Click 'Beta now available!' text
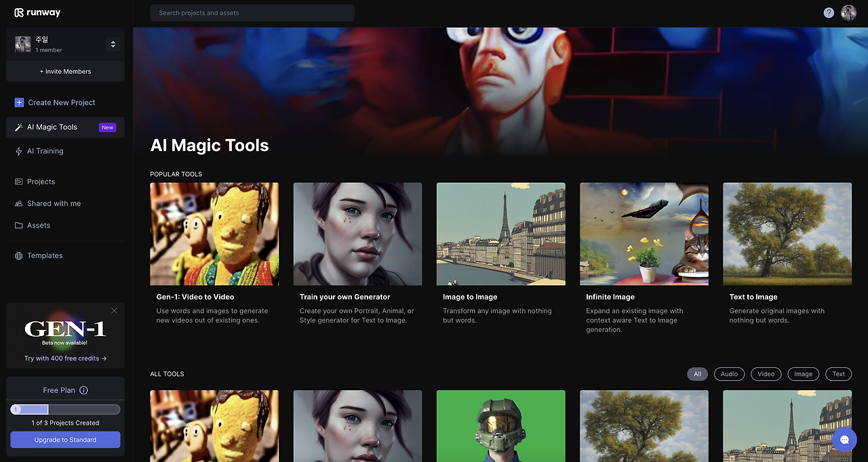This screenshot has width=868, height=462. [64, 343]
